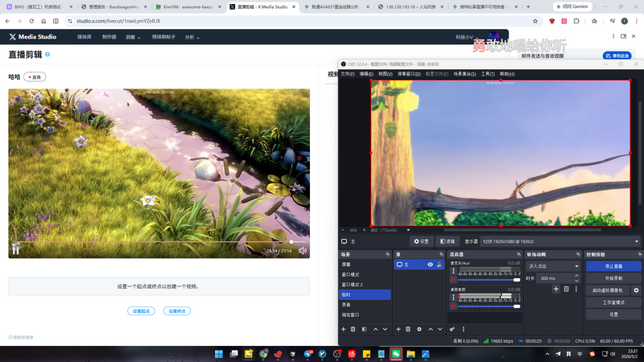Expand 分析 menu in Media Studio

coord(192,37)
